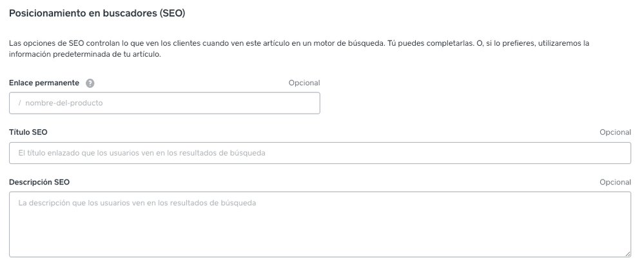Click the 'Posicionamiento en buscadores (SEO)' heading

97,12
